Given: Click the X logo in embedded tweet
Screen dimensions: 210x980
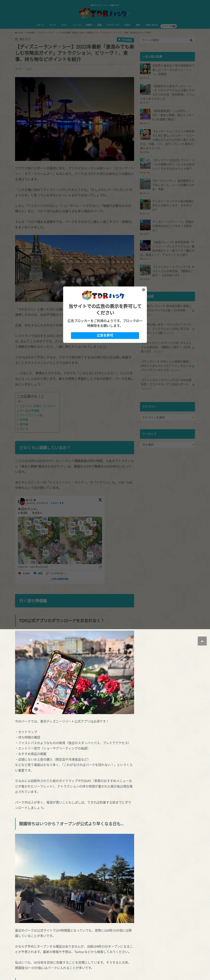Looking at the screenshot, I should pyautogui.click(x=100, y=500).
